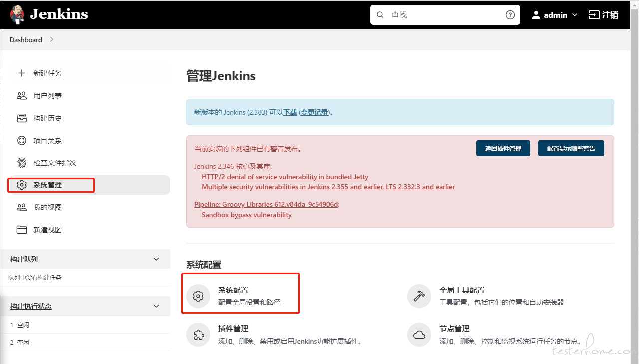Collapse the 构建队列 panel
This screenshot has width=639, height=364.
point(156,259)
